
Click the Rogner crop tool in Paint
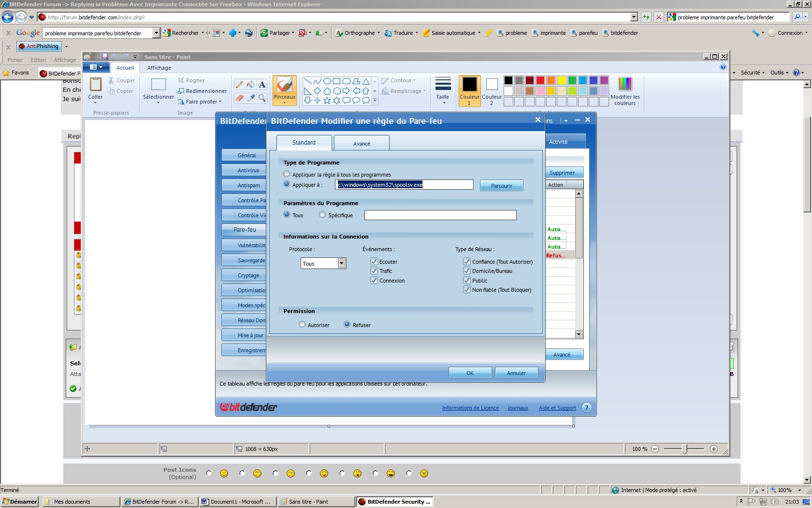pyautogui.click(x=191, y=80)
